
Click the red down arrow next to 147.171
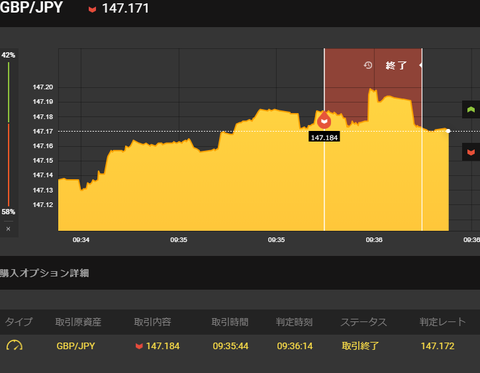pyautogui.click(x=92, y=9)
